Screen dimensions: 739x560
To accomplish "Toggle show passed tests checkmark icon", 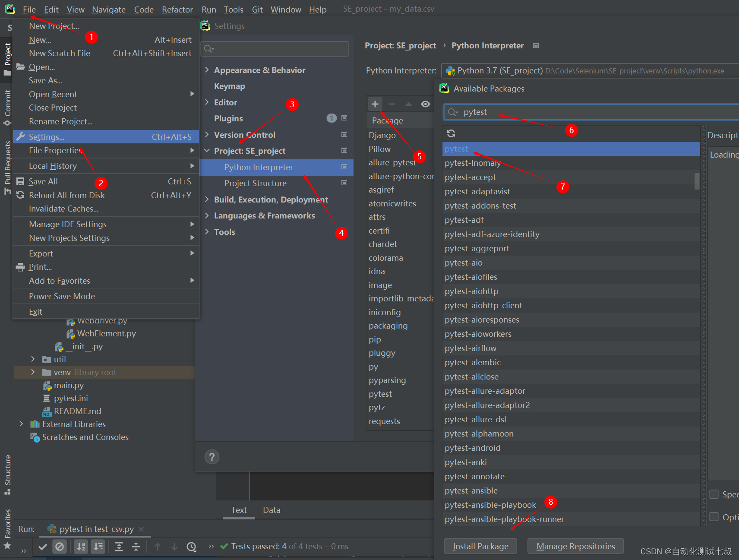I will coord(43,547).
